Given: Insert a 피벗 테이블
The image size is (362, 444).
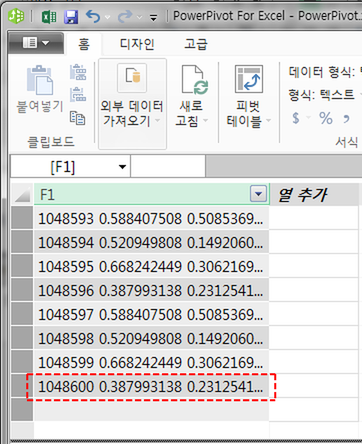Looking at the screenshot, I should coord(249,97).
